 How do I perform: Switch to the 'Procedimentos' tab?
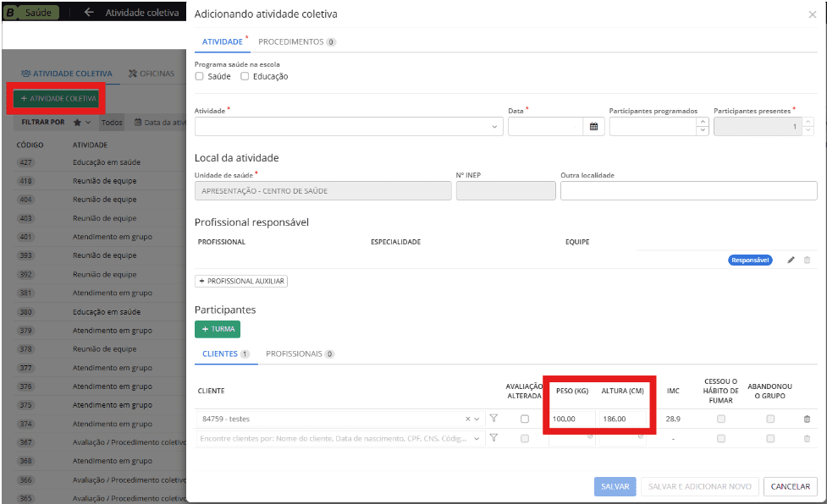click(296, 41)
